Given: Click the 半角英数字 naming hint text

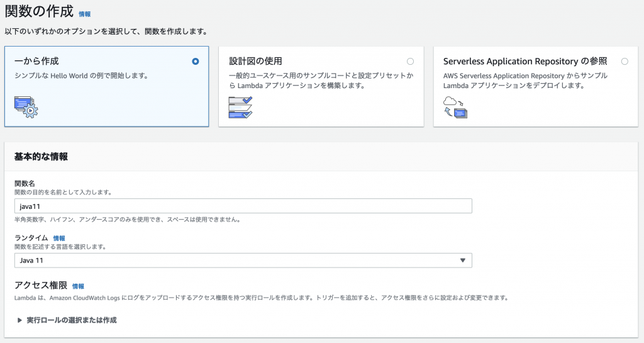Looking at the screenshot, I should point(127,220).
